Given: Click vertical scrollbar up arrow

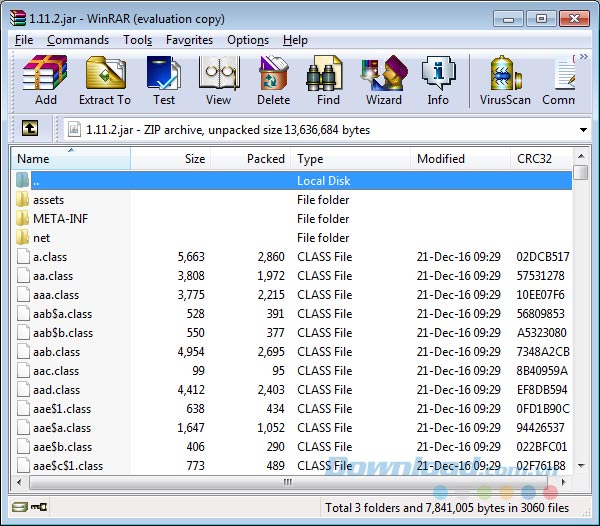Looking at the screenshot, I should [x=581, y=156].
